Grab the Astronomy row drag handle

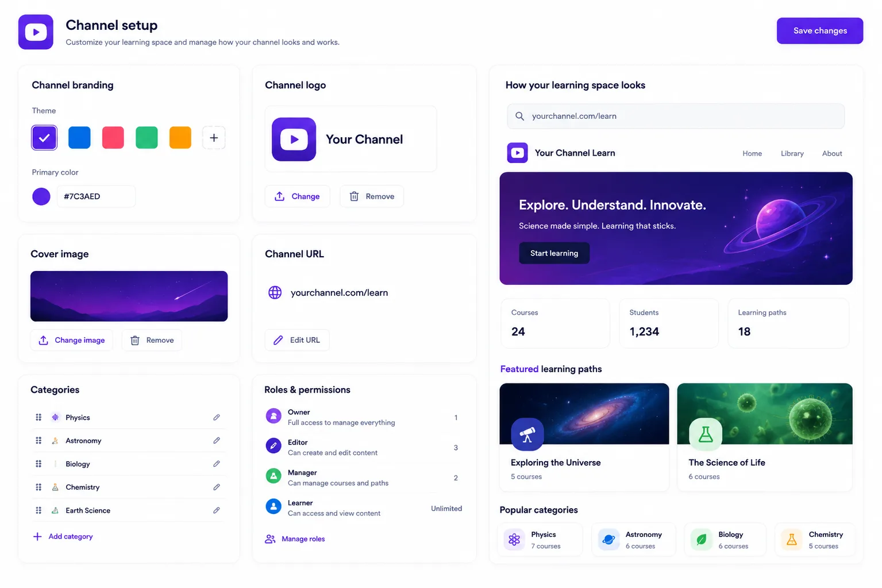click(38, 440)
